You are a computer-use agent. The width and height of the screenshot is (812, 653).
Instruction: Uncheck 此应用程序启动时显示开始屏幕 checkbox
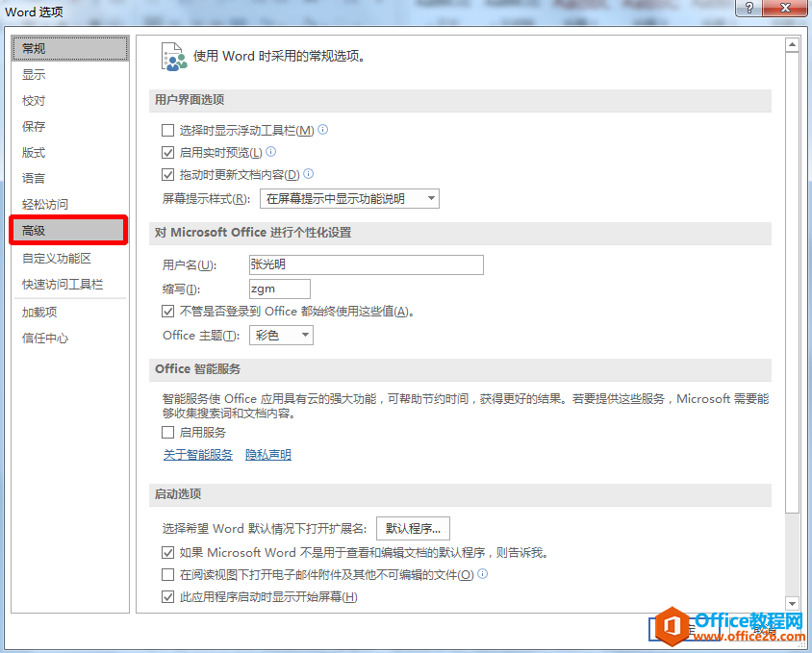[x=167, y=597]
